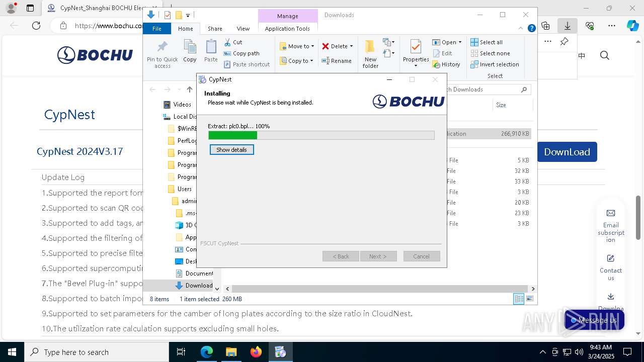
Task: Collapse the File Explorer ribbon chevron
Action: coord(521,29)
